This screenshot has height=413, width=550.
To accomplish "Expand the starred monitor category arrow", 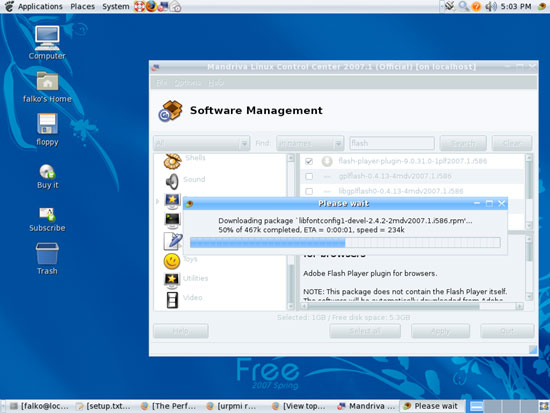I will tap(157, 201).
